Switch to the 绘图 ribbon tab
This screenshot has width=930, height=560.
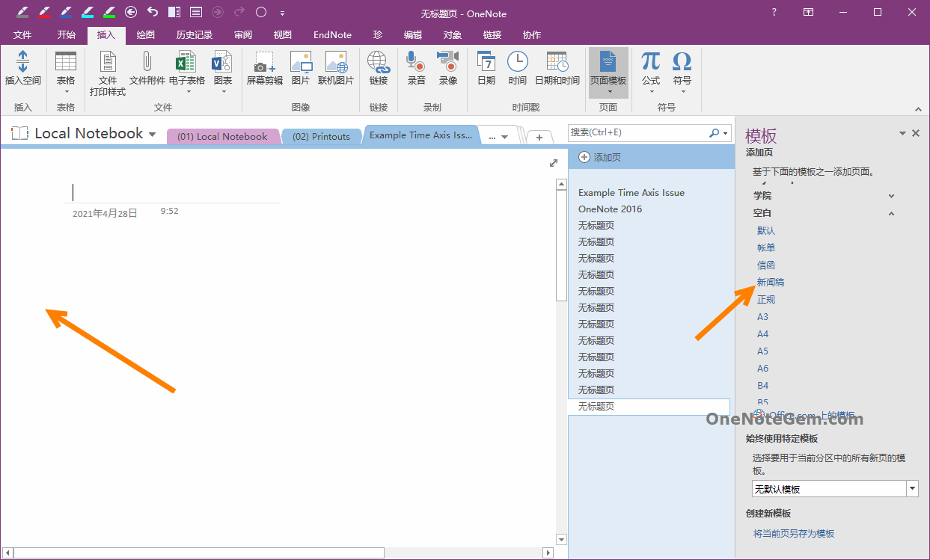[x=145, y=35]
